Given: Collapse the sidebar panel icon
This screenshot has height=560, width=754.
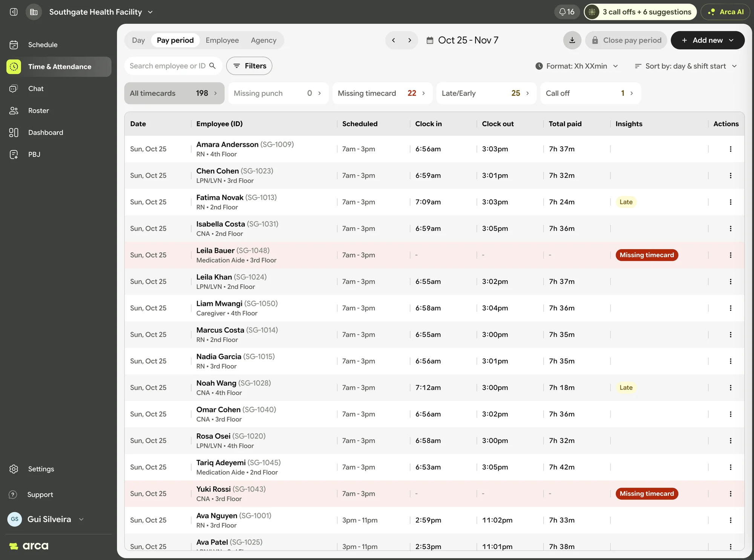Looking at the screenshot, I should [14, 12].
